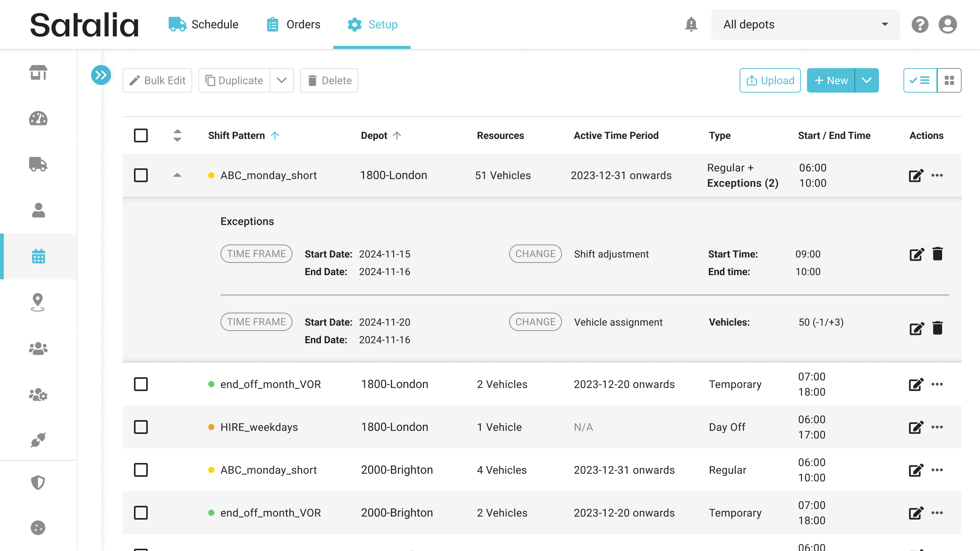
Task: Go to the Schedule tab
Action: pos(204,24)
